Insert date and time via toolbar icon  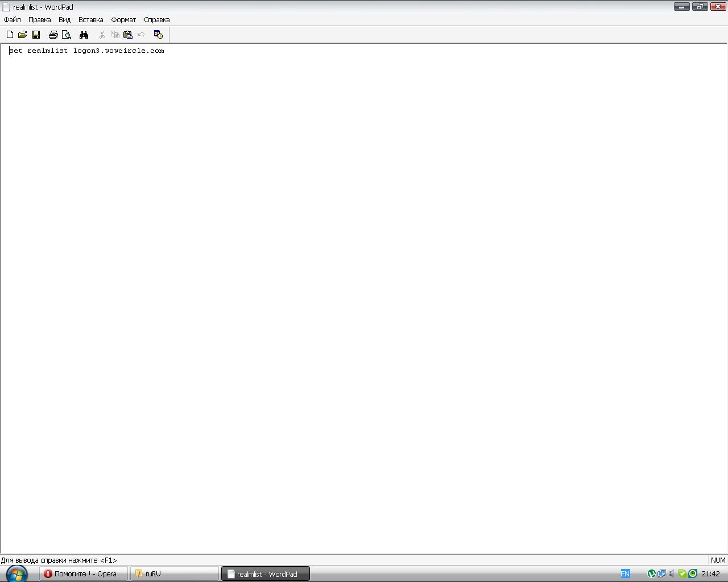point(158,35)
